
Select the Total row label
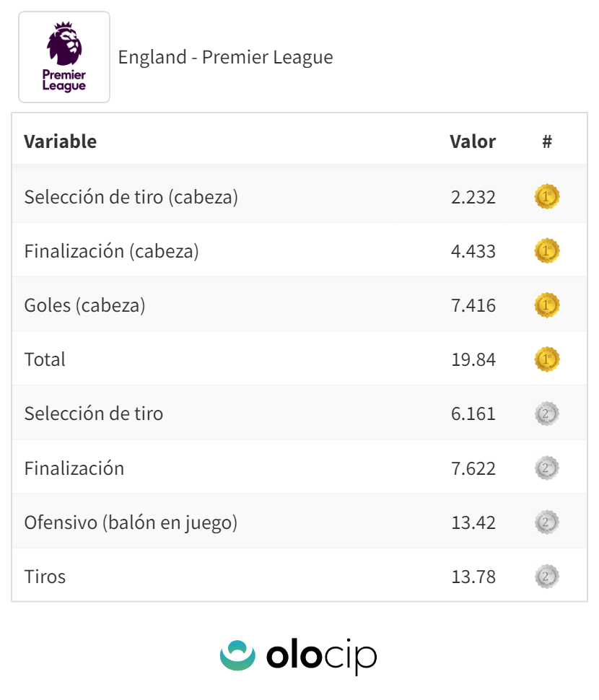pos(45,359)
